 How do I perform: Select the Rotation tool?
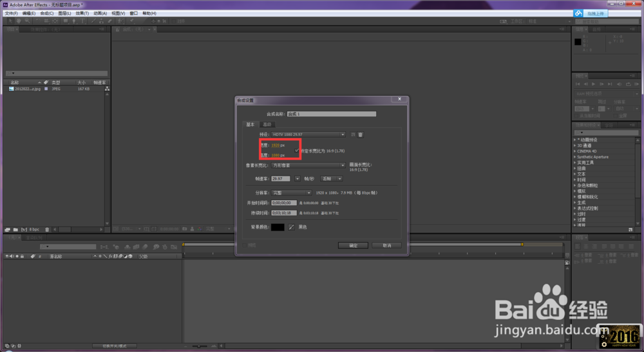(38, 21)
